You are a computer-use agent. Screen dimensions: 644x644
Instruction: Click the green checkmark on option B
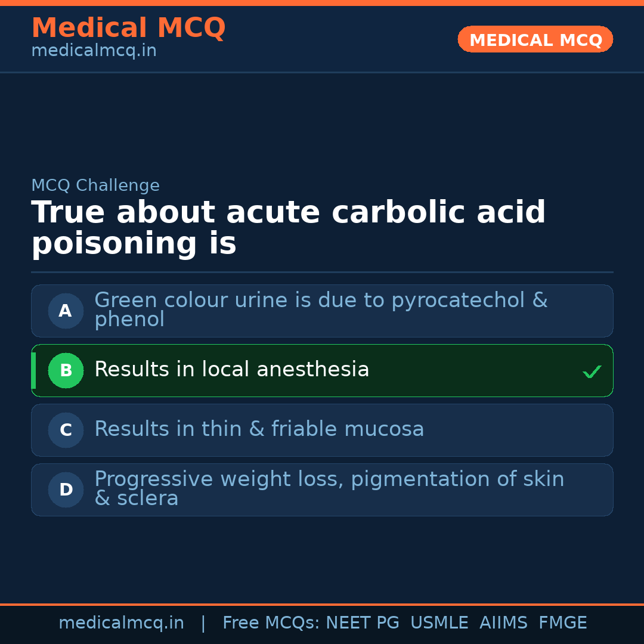pos(592,371)
